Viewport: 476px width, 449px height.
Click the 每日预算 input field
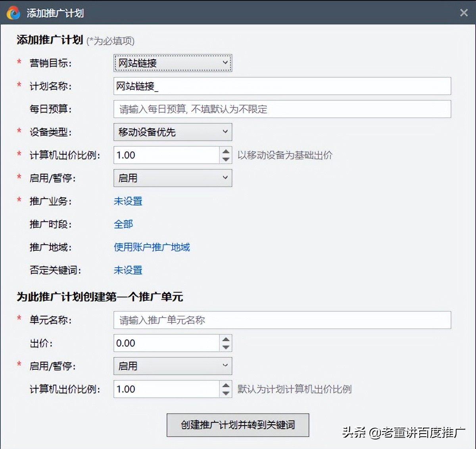[282, 109]
